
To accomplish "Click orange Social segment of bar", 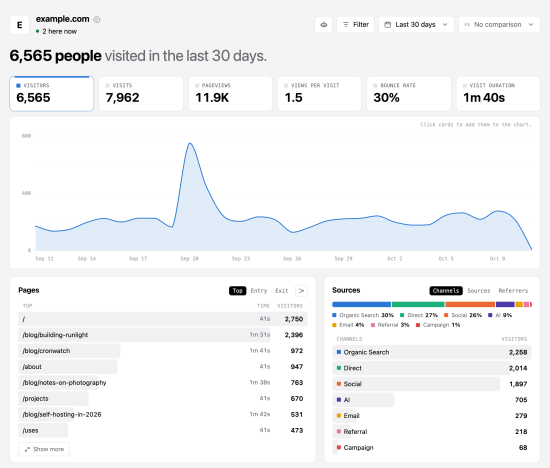I will [x=470, y=305].
